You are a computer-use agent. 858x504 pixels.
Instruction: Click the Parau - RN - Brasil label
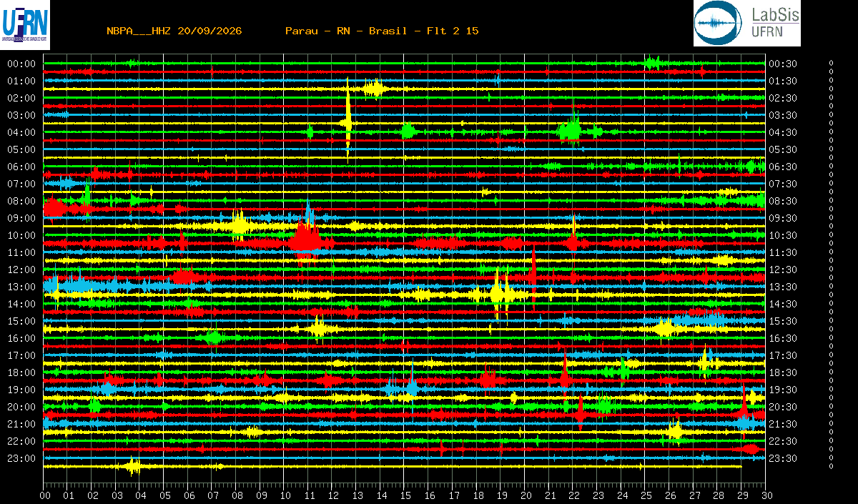pos(346,31)
